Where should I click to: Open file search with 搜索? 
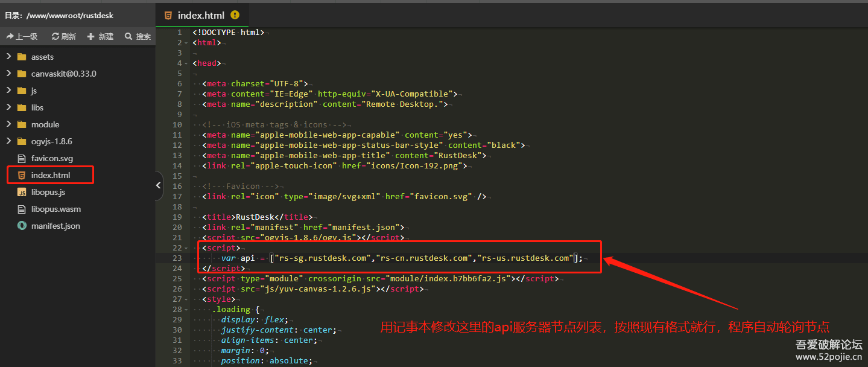coord(138,36)
